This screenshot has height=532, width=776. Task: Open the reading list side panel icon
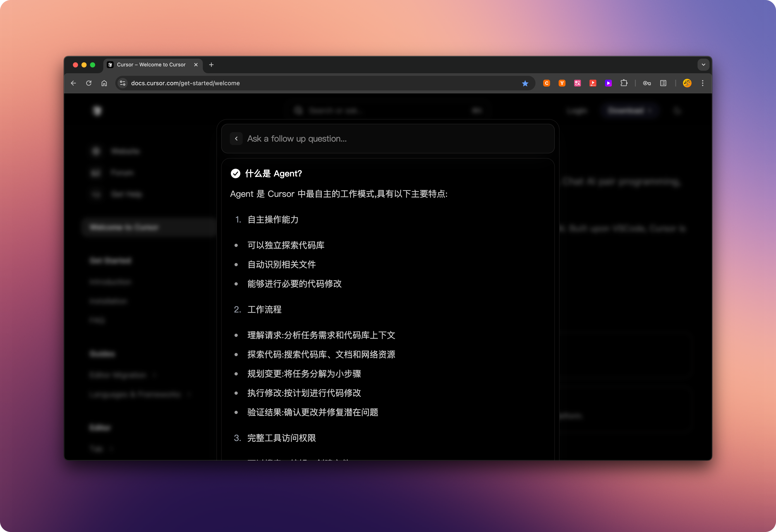[x=663, y=83]
